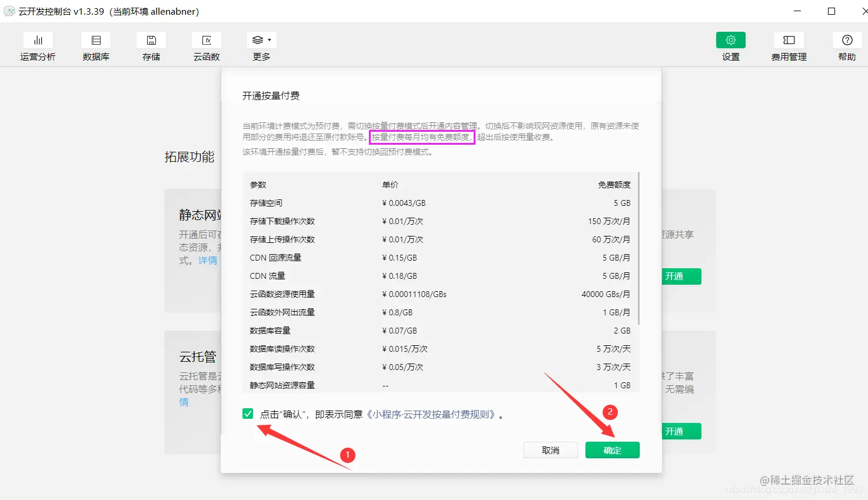Click the 确定 confirm button
The image size is (868, 500).
613,450
